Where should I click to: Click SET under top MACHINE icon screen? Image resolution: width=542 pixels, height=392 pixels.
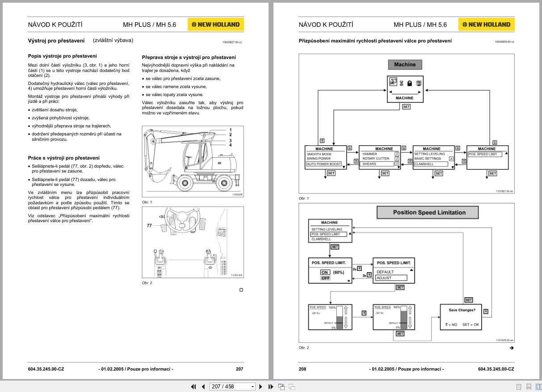(406, 107)
